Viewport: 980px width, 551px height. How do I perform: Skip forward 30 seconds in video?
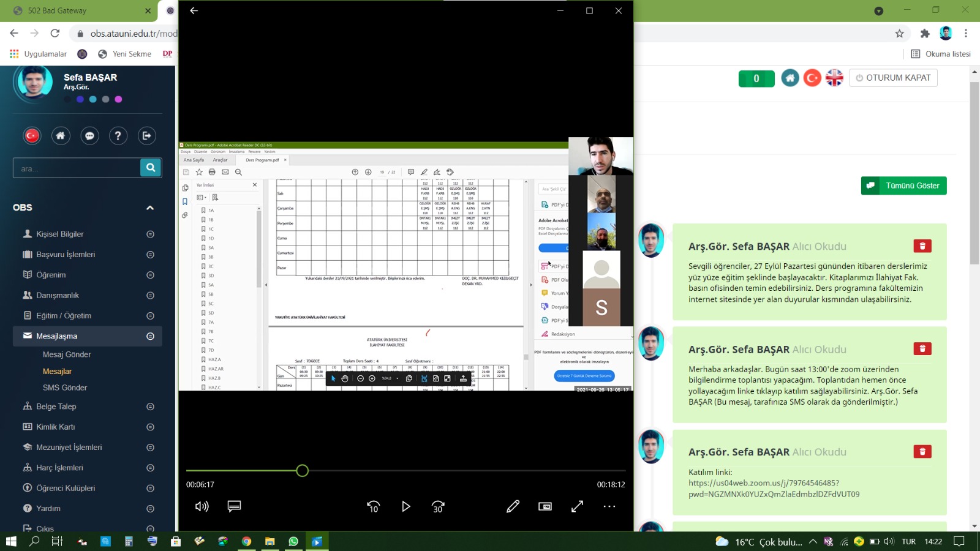click(438, 506)
